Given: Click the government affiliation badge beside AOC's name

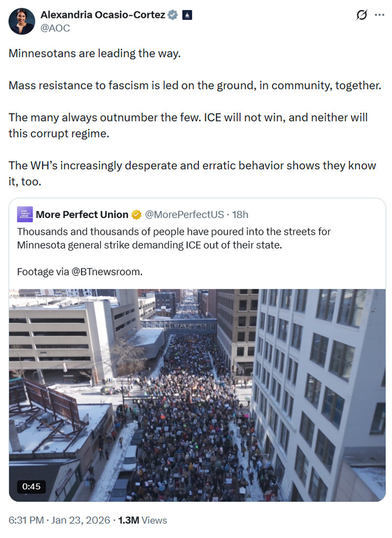Looking at the screenshot, I should [x=187, y=15].
